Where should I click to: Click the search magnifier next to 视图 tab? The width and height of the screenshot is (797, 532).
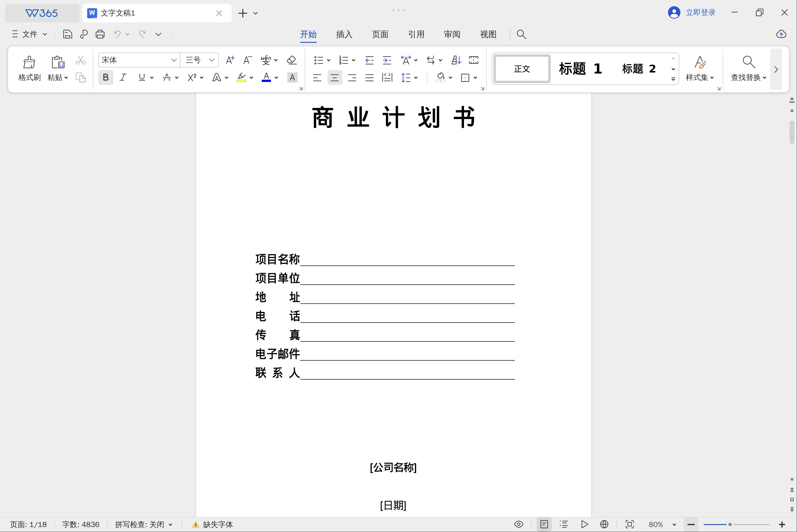pos(521,34)
